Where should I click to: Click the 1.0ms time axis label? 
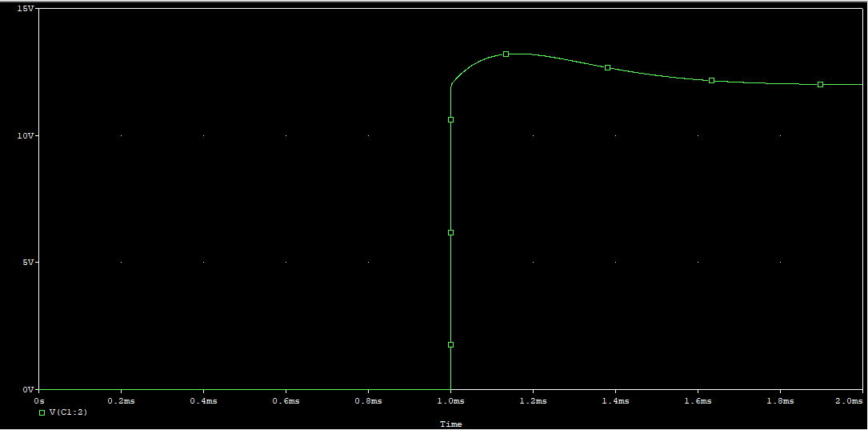(451, 400)
